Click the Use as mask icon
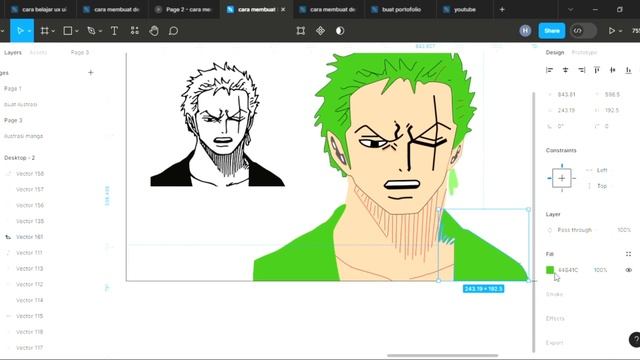The height and width of the screenshot is (360, 640). coord(340,31)
